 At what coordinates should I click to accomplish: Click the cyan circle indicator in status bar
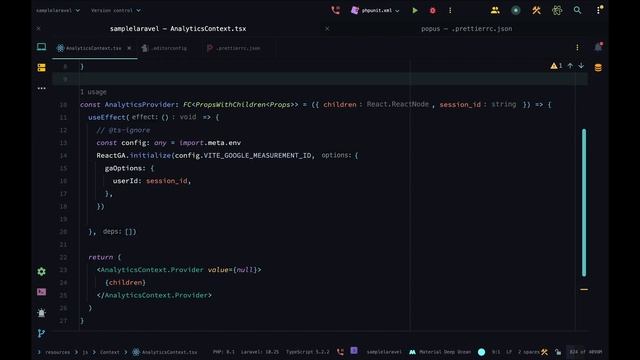(x=482, y=352)
